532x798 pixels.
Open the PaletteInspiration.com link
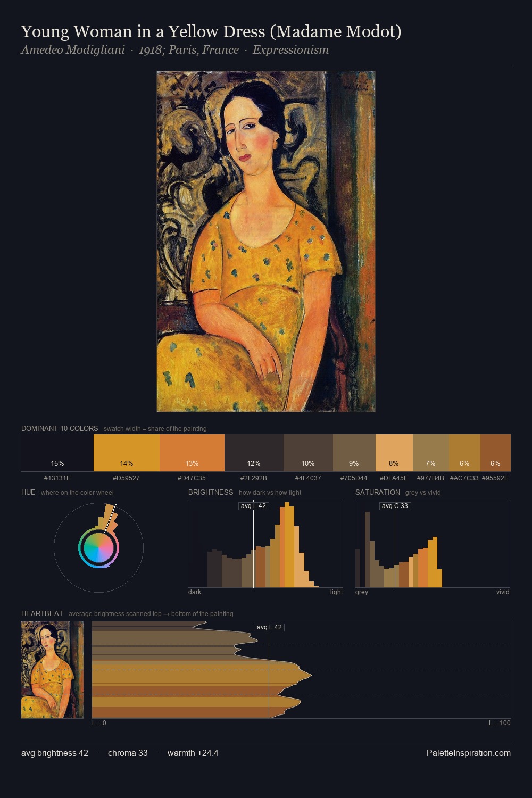click(x=469, y=753)
